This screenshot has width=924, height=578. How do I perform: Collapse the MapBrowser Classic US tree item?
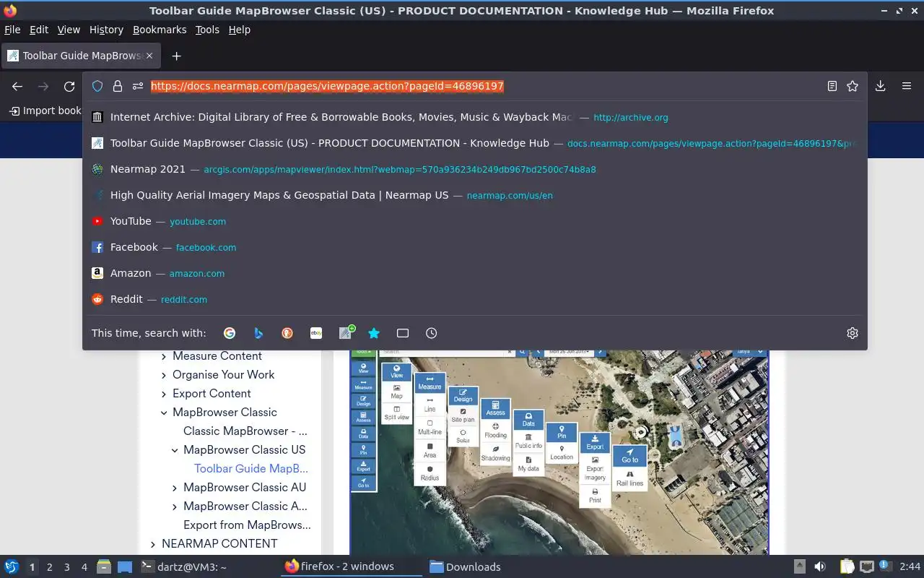click(x=175, y=450)
